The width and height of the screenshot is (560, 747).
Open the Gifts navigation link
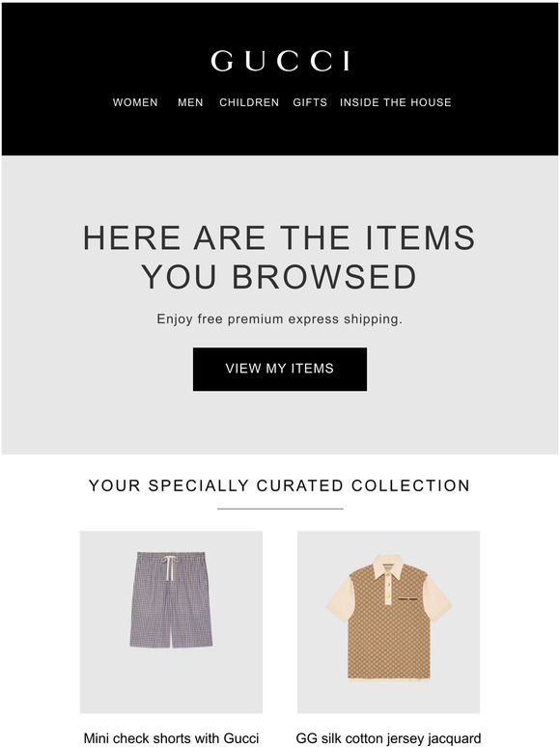[310, 102]
